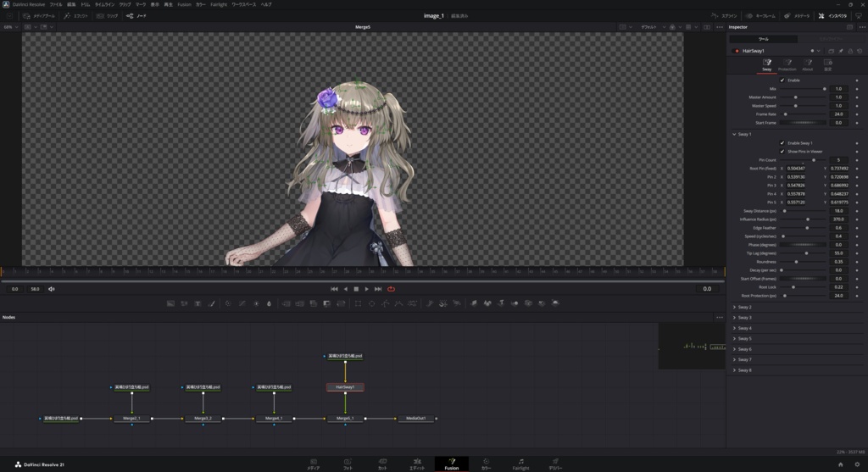The image size is (868, 472).
Task: Toggle the Effects library panel
Action: tap(75, 16)
